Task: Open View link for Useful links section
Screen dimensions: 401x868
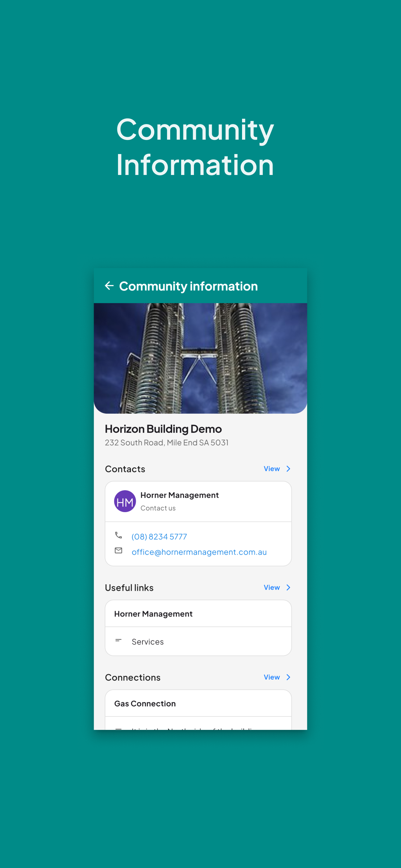Action: [x=272, y=587]
